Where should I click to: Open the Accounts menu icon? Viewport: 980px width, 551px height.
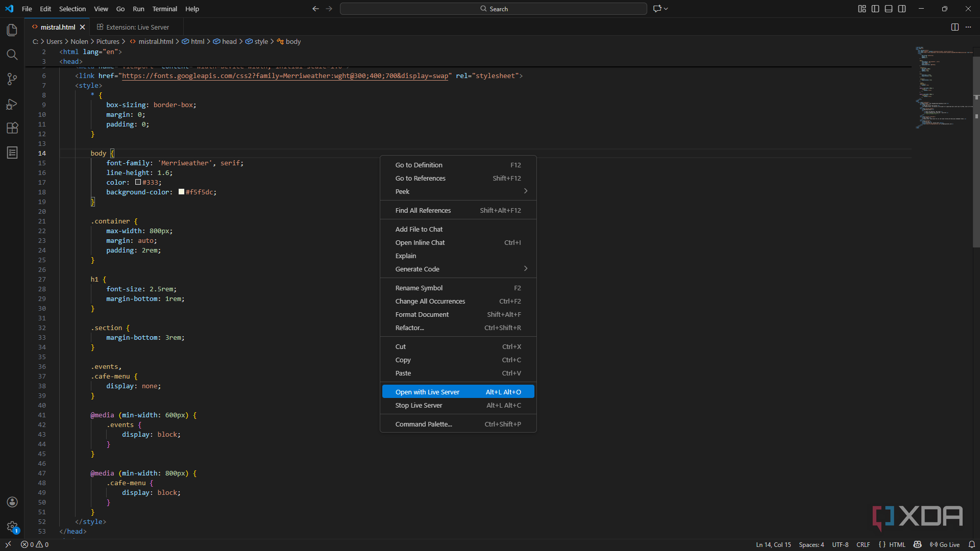pyautogui.click(x=12, y=502)
